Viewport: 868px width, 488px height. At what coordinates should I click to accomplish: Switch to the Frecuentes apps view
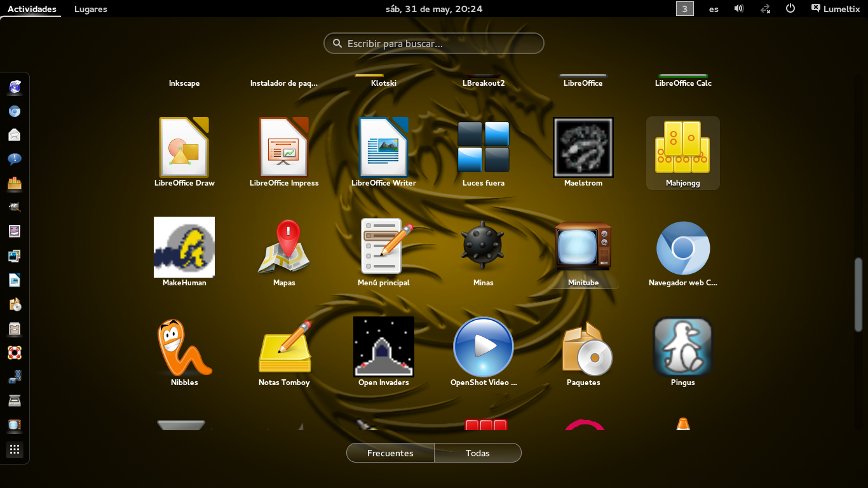click(x=390, y=453)
